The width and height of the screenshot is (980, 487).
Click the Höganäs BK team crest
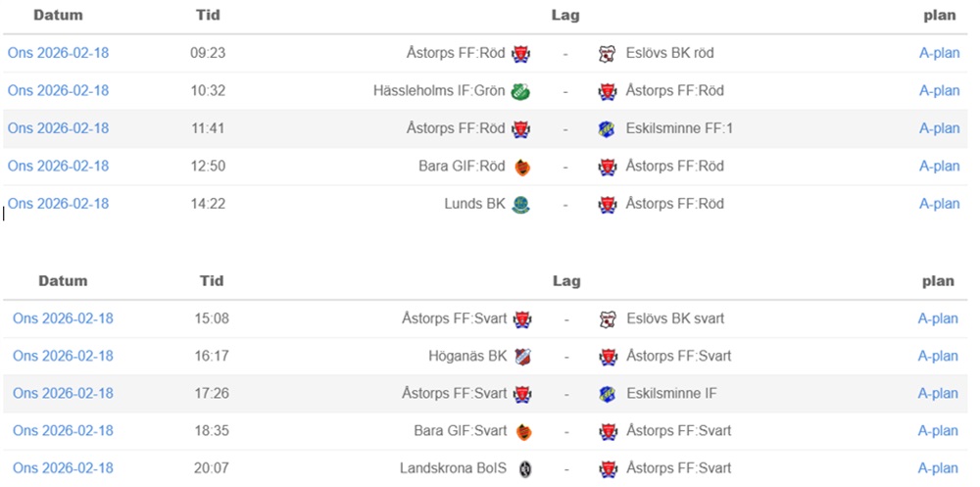[x=523, y=357]
